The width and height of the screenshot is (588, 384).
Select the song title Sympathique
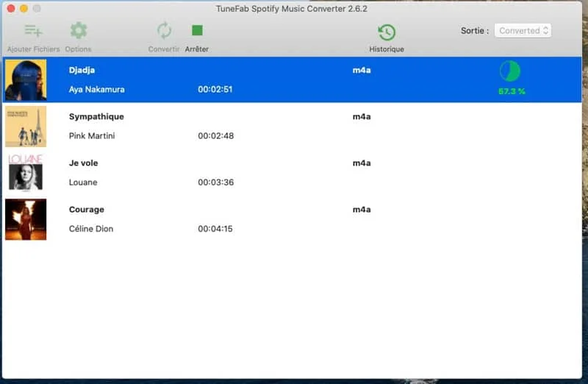(96, 117)
